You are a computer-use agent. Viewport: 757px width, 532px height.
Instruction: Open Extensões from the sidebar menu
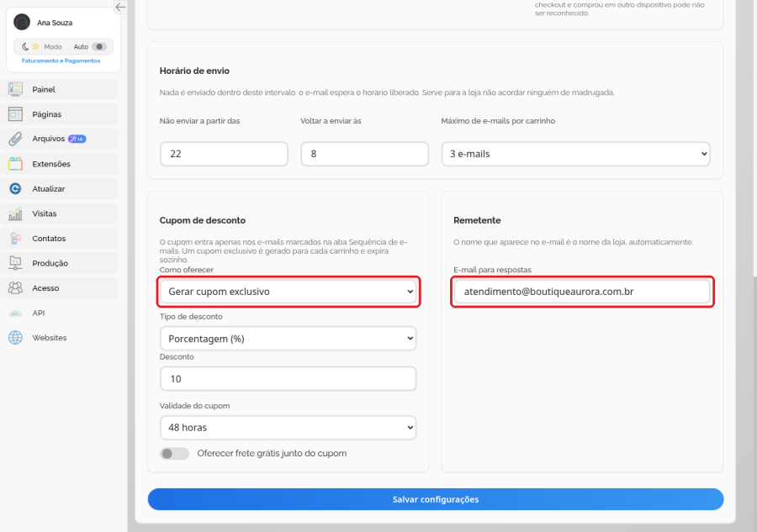click(x=60, y=164)
